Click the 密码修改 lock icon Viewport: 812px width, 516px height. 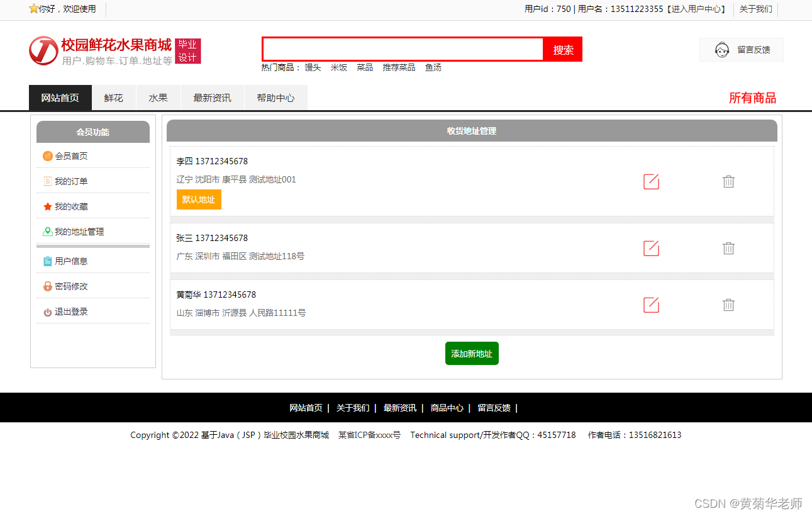click(x=47, y=286)
